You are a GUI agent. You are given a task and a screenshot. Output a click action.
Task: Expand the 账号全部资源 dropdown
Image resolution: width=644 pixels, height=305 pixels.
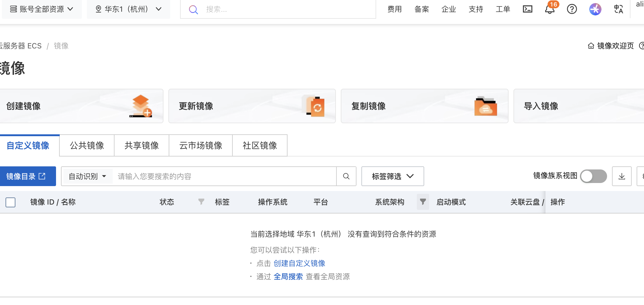click(x=42, y=9)
